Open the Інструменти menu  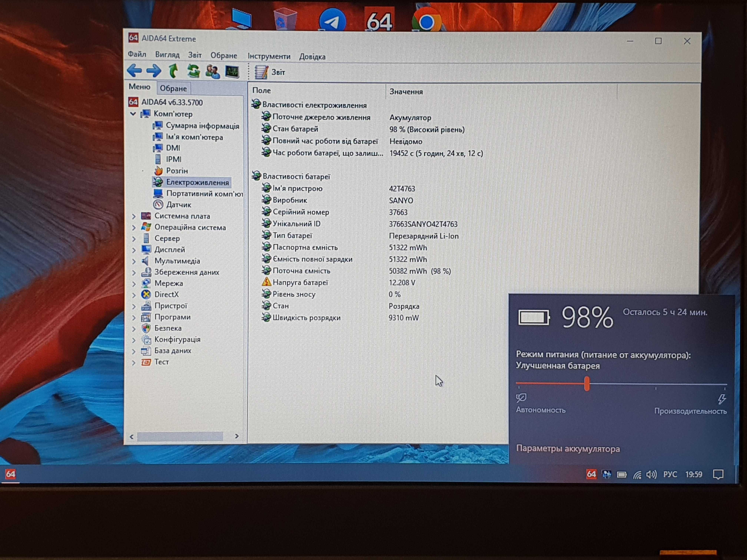[269, 56]
